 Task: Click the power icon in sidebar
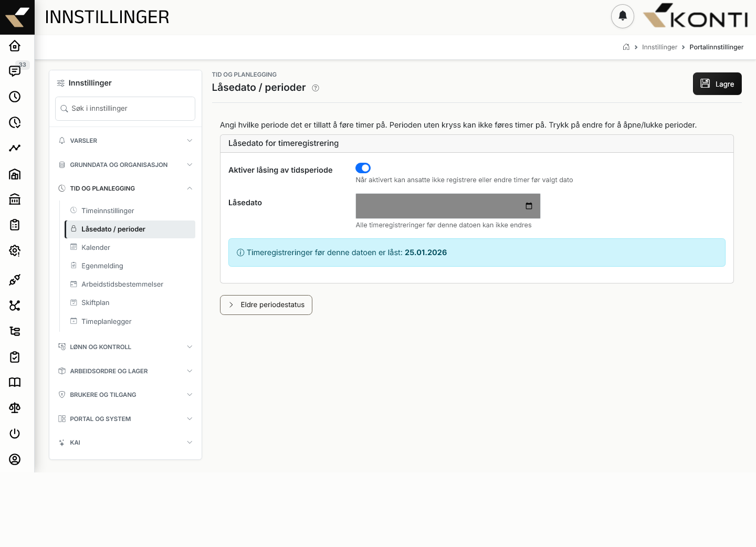[x=15, y=434]
